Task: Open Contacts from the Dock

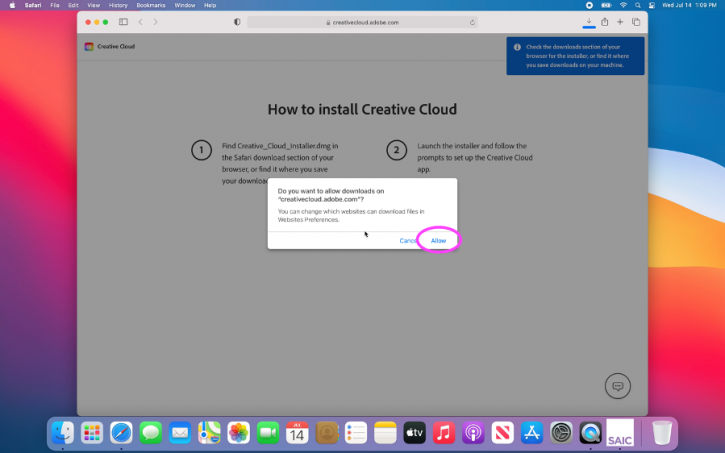Action: click(326, 433)
